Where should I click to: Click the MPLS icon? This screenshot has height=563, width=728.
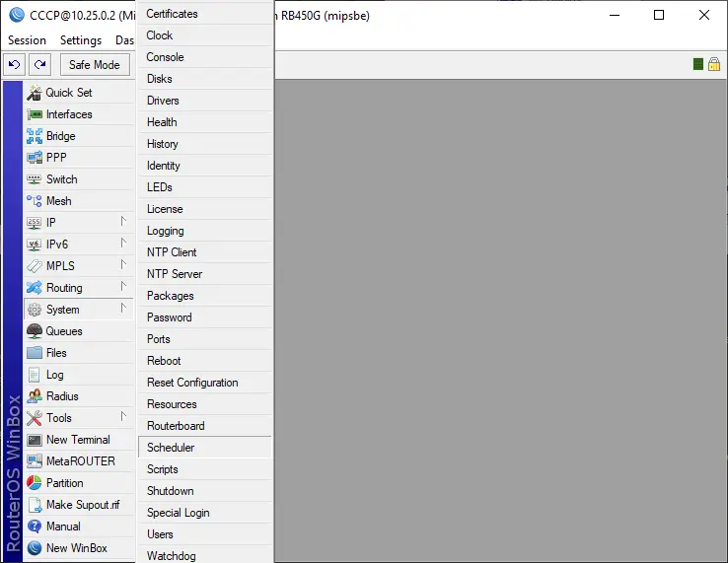tap(35, 266)
